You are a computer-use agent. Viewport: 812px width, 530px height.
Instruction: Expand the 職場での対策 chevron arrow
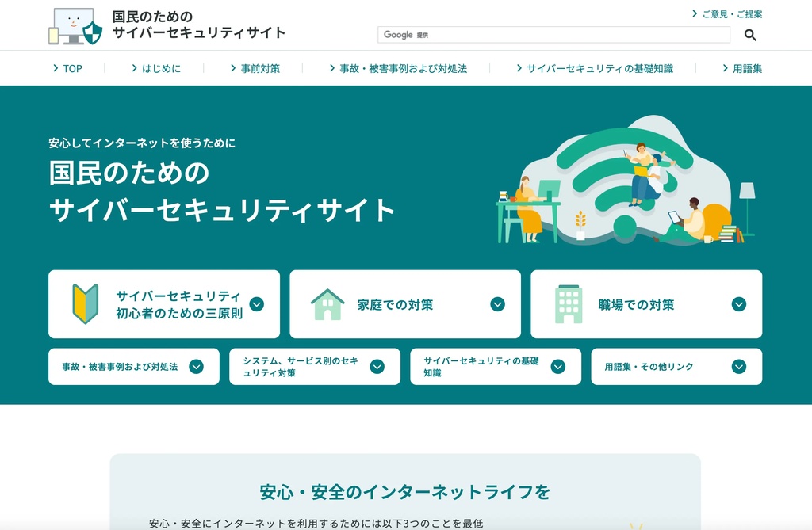[x=738, y=304]
